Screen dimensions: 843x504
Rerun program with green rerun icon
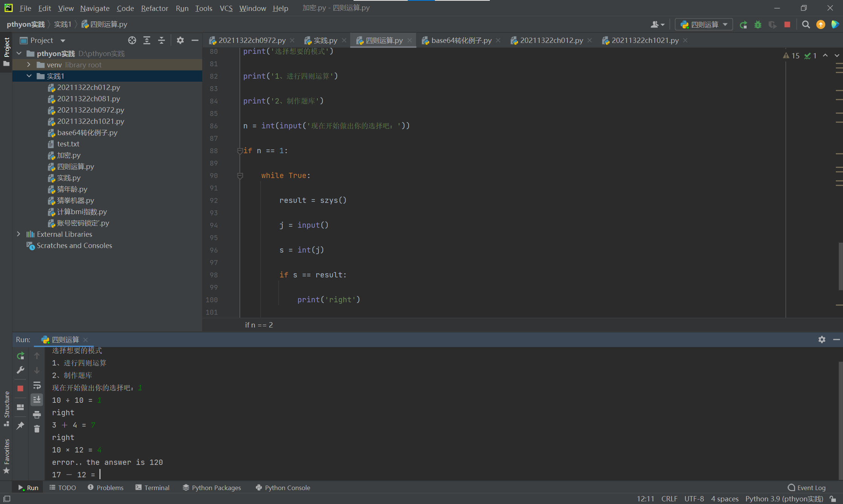tap(21, 356)
